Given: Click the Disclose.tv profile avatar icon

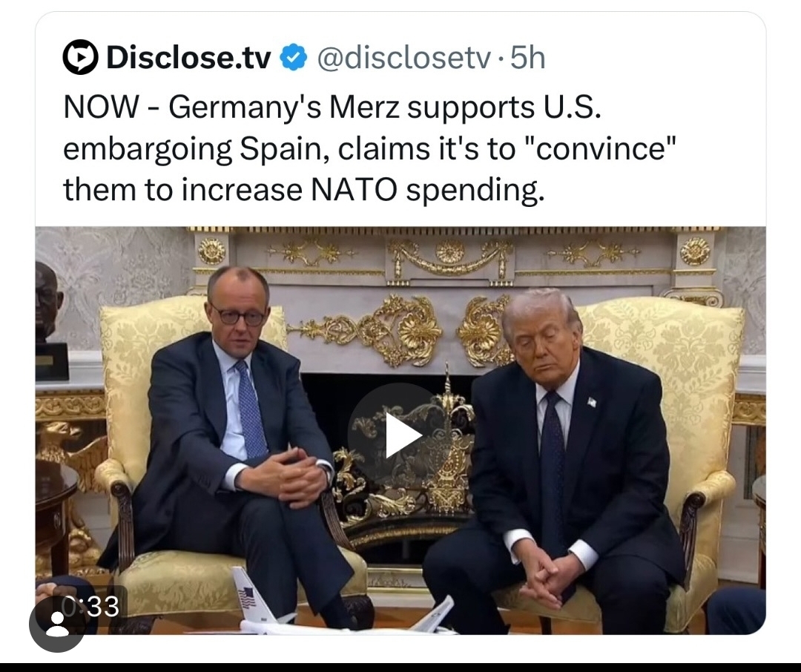Looking at the screenshot, I should point(81,57).
